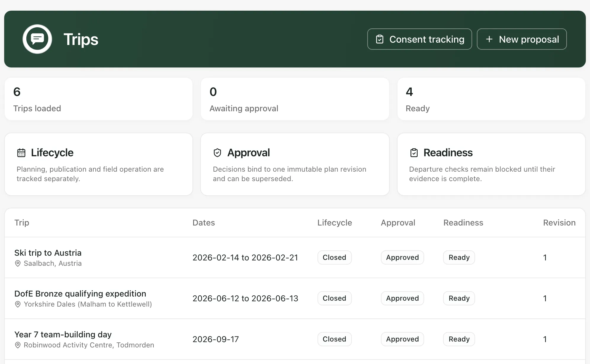Click the location pin next to Yorkshire Dales
The width and height of the screenshot is (590, 364).
(18, 304)
